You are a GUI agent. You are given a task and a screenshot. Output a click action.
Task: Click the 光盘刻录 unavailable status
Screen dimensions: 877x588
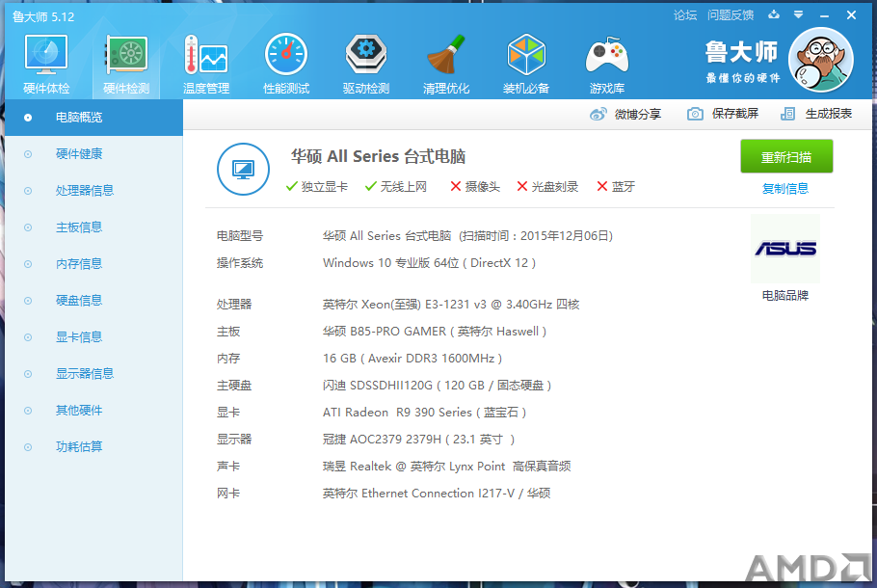547,187
